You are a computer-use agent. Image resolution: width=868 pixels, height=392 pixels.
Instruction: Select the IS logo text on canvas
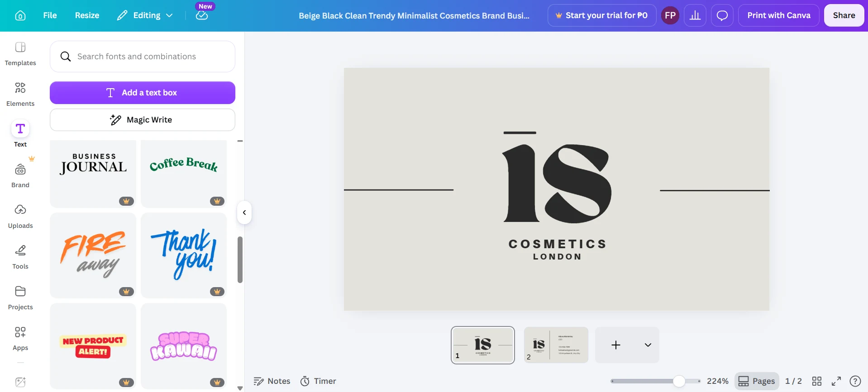[x=557, y=183]
